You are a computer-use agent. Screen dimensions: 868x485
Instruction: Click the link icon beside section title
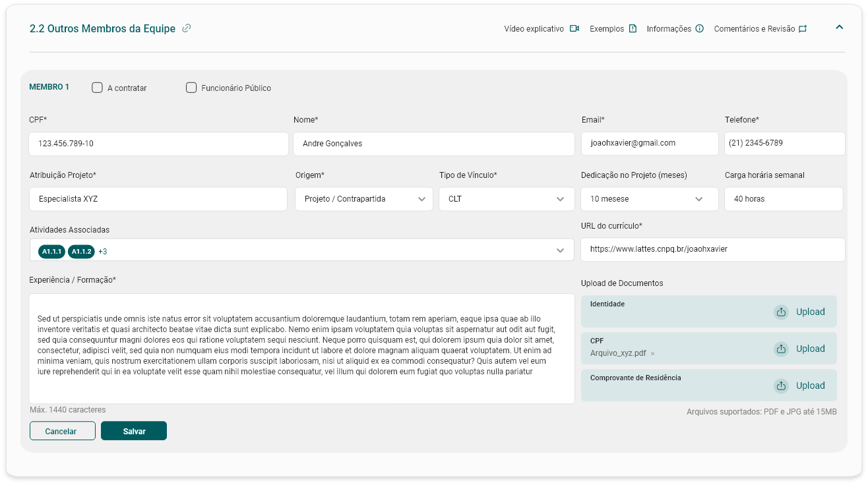point(187,28)
